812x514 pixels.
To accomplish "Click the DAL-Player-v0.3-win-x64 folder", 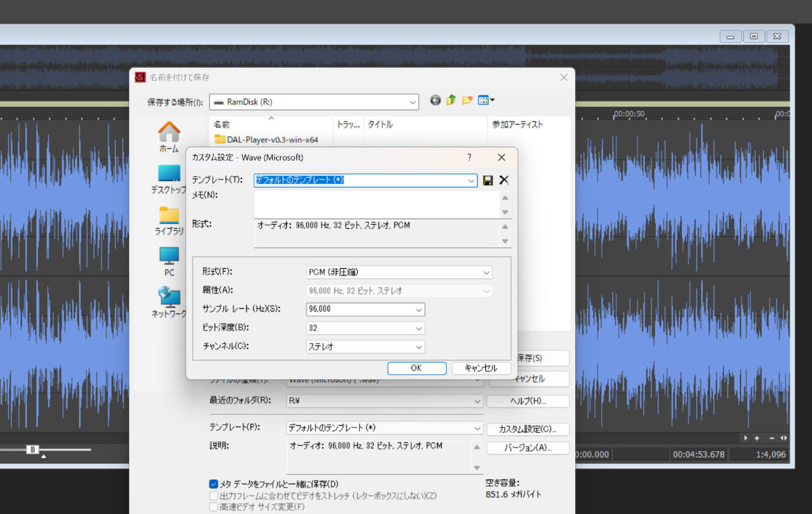I will click(266, 140).
